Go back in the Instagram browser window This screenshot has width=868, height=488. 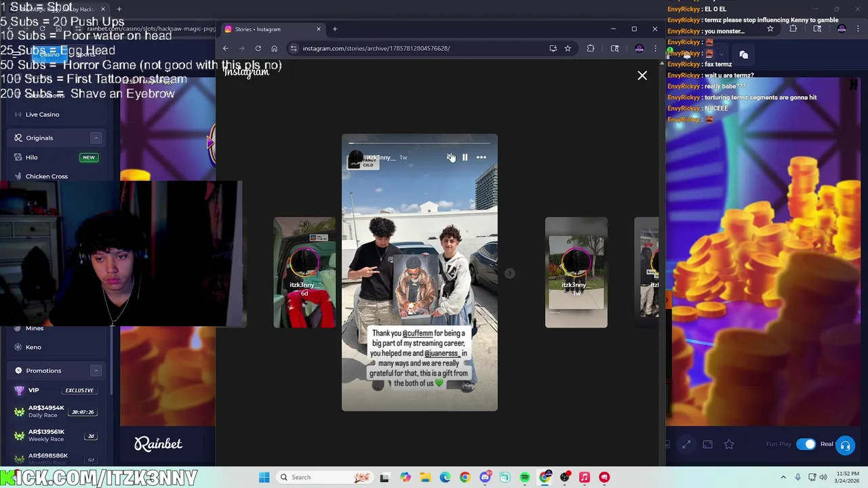226,48
